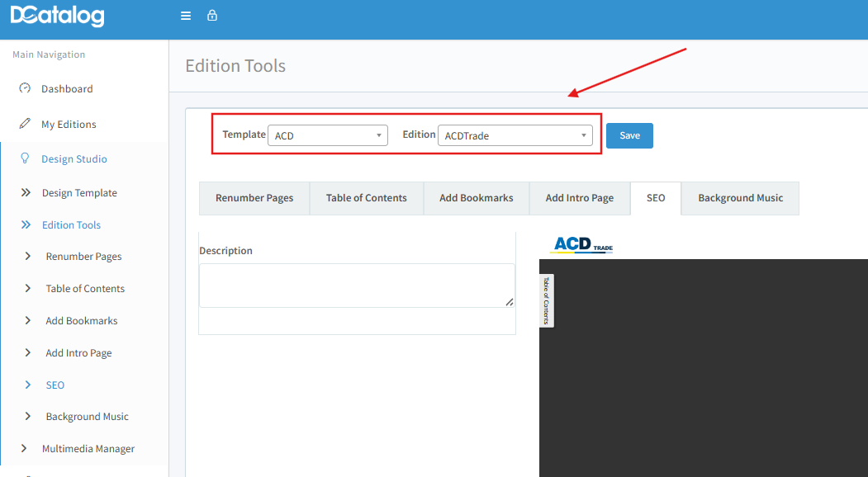The width and height of the screenshot is (868, 477).
Task: Open Dashboard via its gauge icon
Action: (x=25, y=88)
